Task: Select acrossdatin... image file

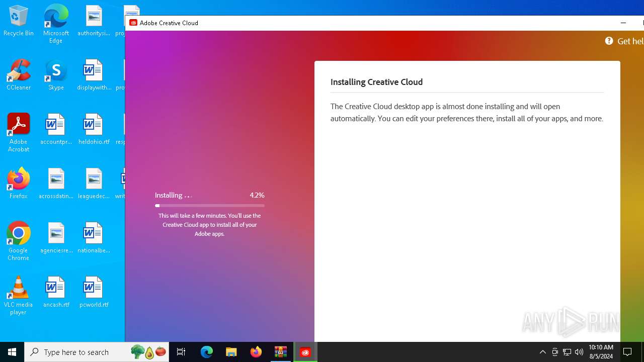Action: (56, 184)
